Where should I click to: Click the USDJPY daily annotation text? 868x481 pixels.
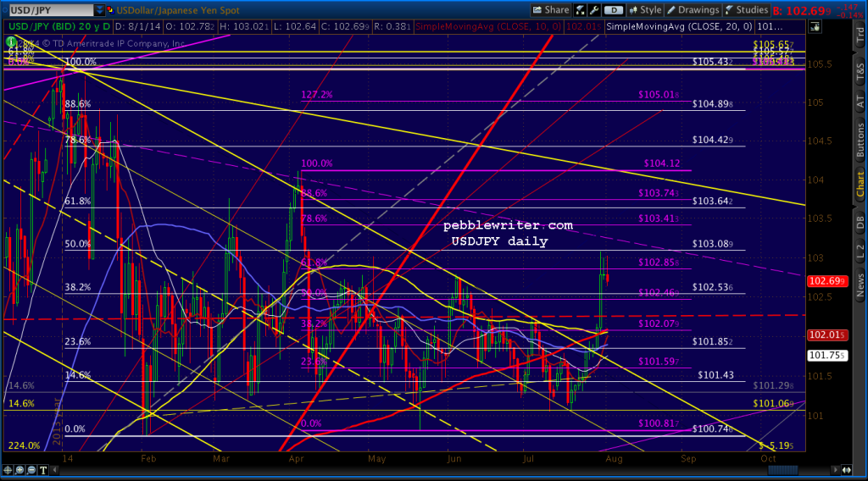(499, 241)
